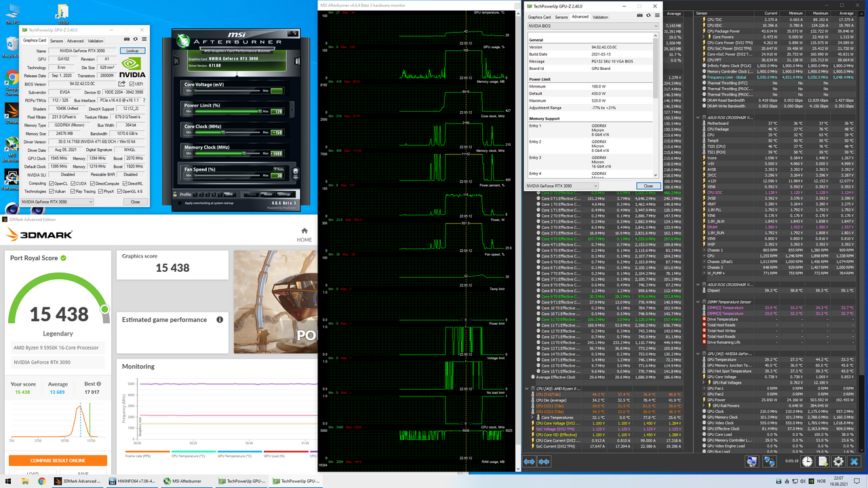Click the Lookup button in GPU-Z
The height and width of the screenshot is (488, 868).
[132, 51]
